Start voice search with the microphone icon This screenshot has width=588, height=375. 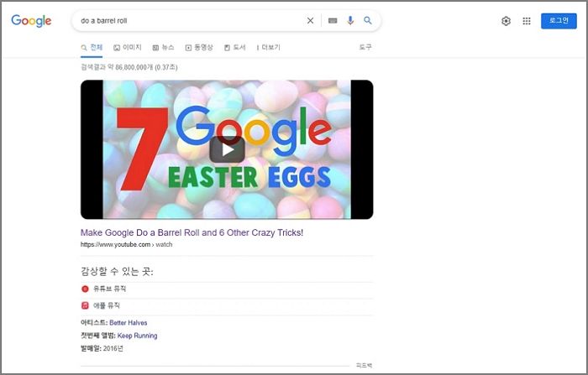[350, 21]
